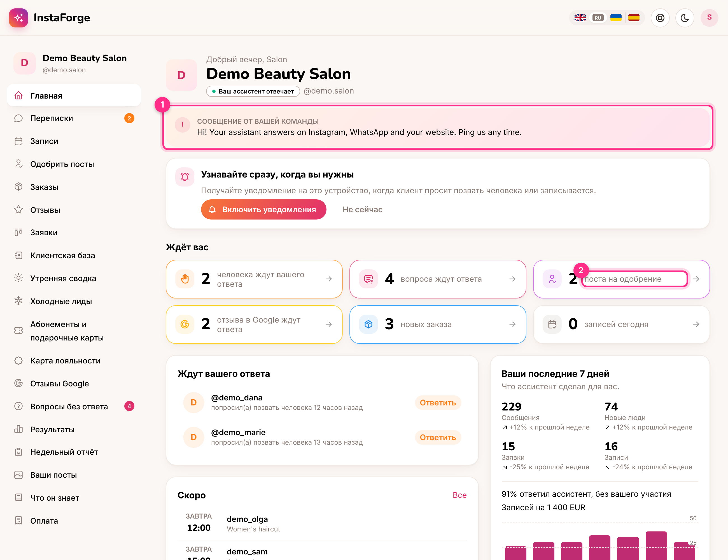Click the Холодные лиды snowflake icon
The image size is (728, 560).
19,301
